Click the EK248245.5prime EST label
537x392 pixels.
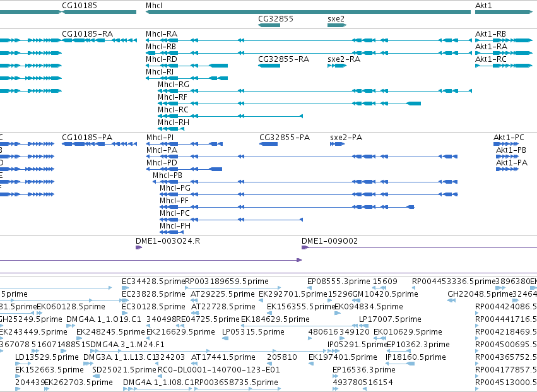[x=110, y=332]
